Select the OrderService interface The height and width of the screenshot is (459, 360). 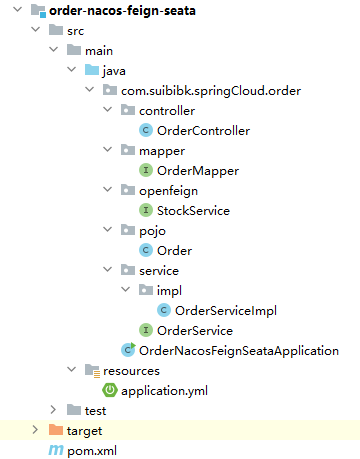coord(195,331)
